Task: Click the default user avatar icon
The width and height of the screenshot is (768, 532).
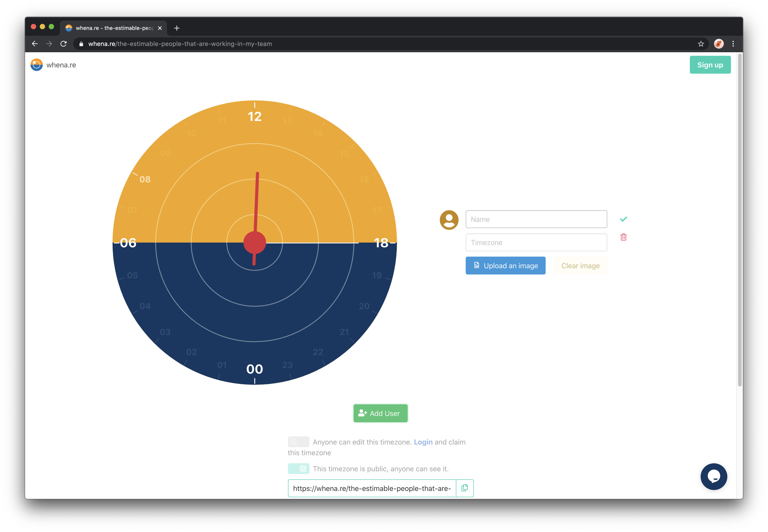Action: pyautogui.click(x=449, y=220)
